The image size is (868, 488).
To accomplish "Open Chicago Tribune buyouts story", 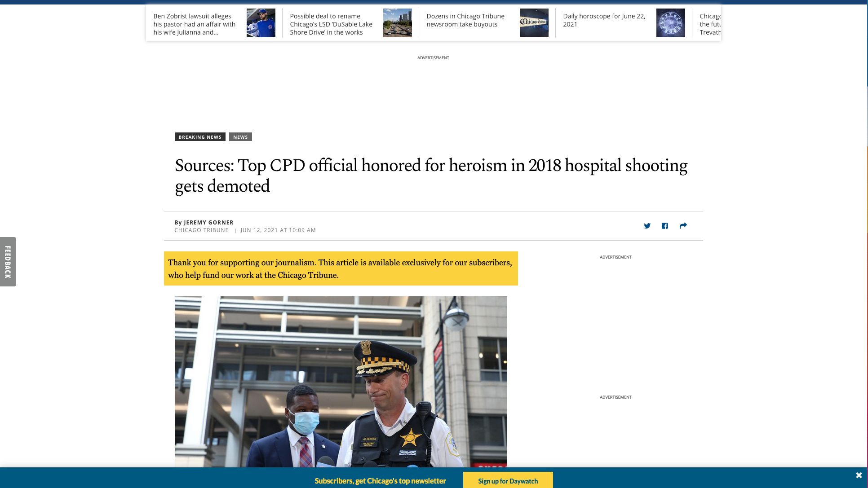I will pyautogui.click(x=465, y=20).
